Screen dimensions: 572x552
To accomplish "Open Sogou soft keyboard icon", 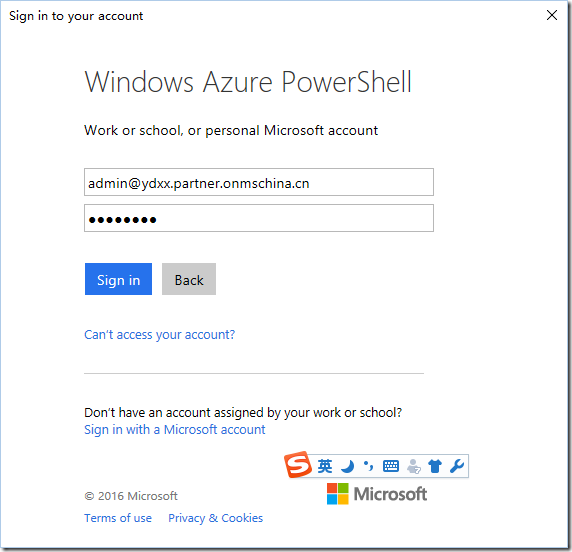I will tap(391, 466).
